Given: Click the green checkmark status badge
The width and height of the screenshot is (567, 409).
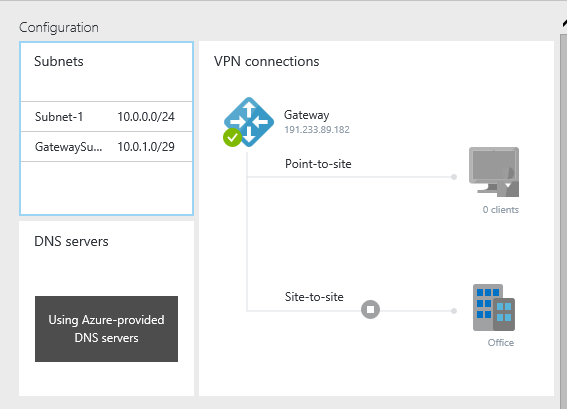Looking at the screenshot, I should 233,137.
